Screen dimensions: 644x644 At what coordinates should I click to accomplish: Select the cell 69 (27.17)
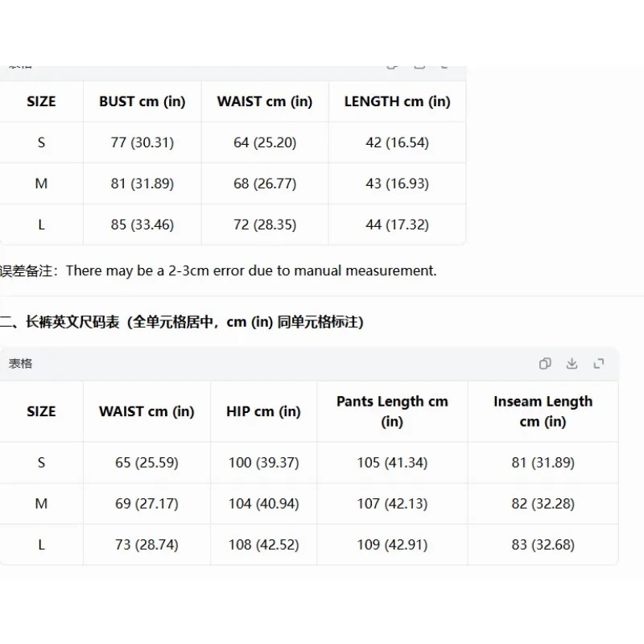point(147,504)
